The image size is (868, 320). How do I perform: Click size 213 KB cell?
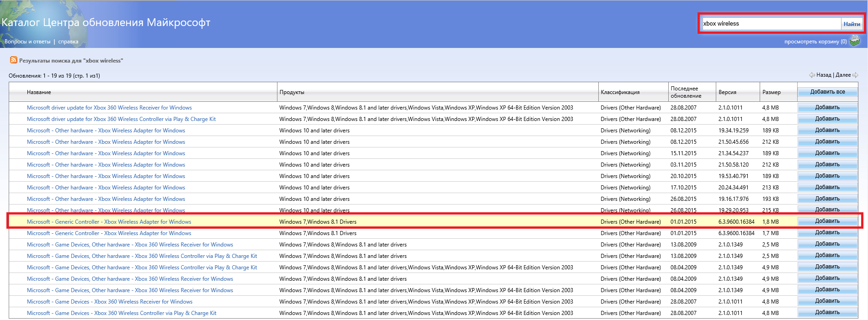pos(770,188)
